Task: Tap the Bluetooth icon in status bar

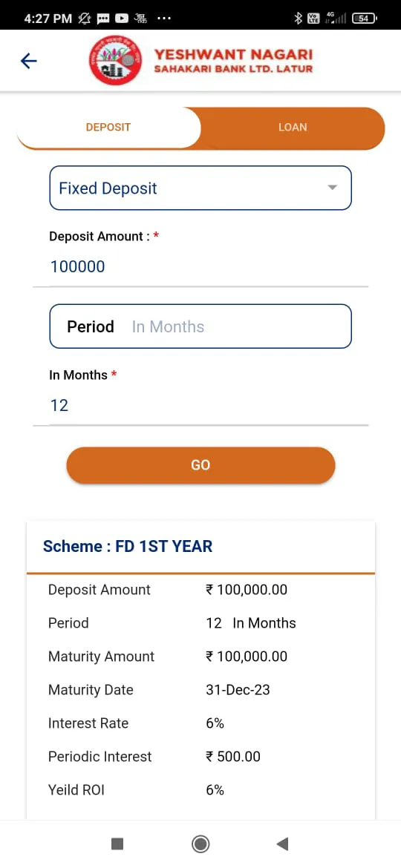Action: click(298, 19)
